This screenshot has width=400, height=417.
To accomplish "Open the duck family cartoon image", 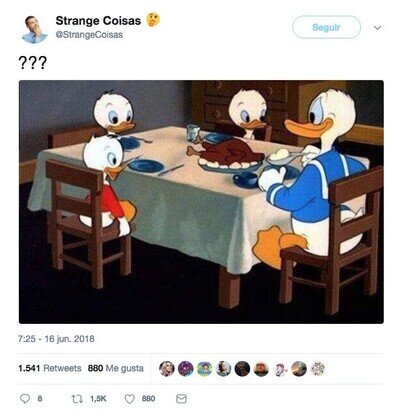I will 201,202.
